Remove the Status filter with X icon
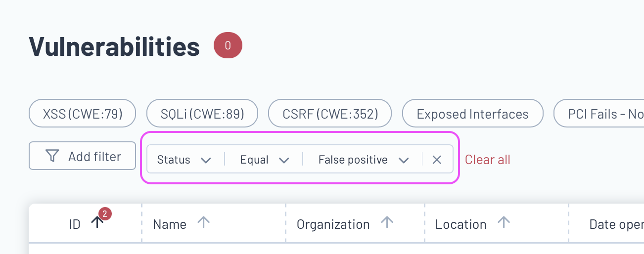Screen dimensions: 644x254 click(x=437, y=160)
